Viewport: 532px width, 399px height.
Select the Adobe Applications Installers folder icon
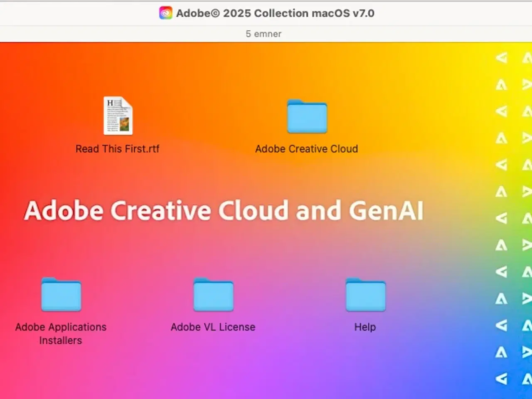61,294
